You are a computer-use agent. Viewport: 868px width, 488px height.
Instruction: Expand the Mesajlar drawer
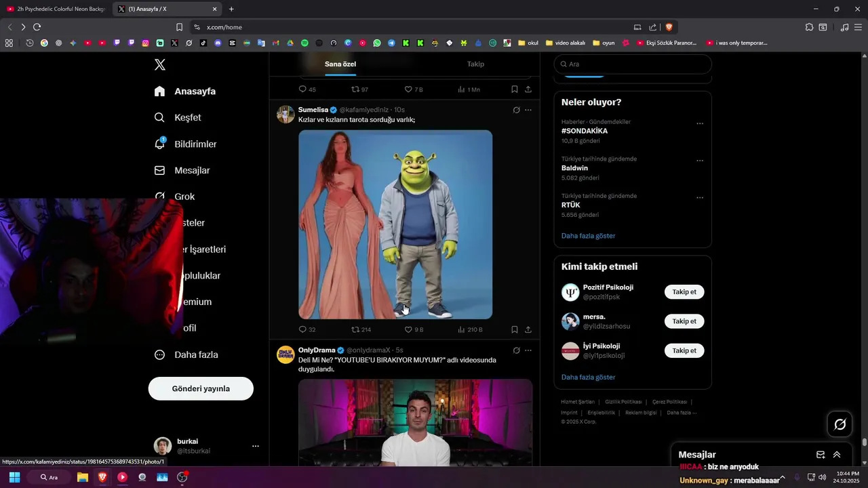point(837,455)
